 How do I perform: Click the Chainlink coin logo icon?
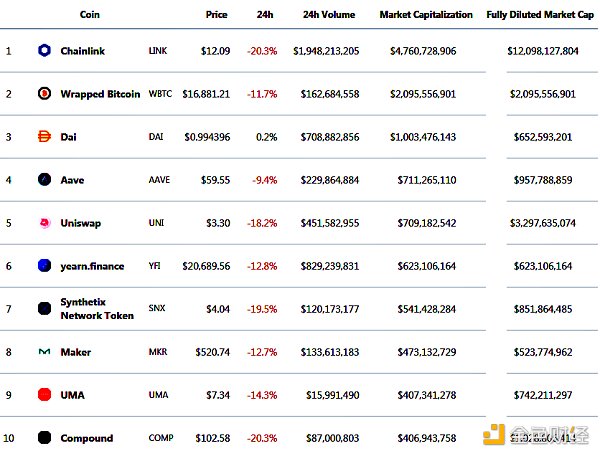[x=44, y=50]
